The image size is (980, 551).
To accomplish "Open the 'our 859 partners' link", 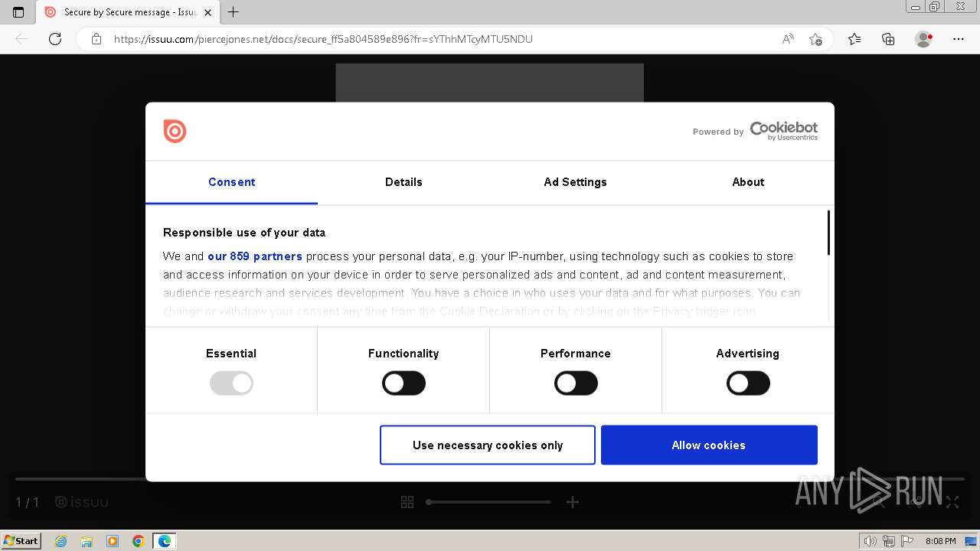I will (255, 256).
